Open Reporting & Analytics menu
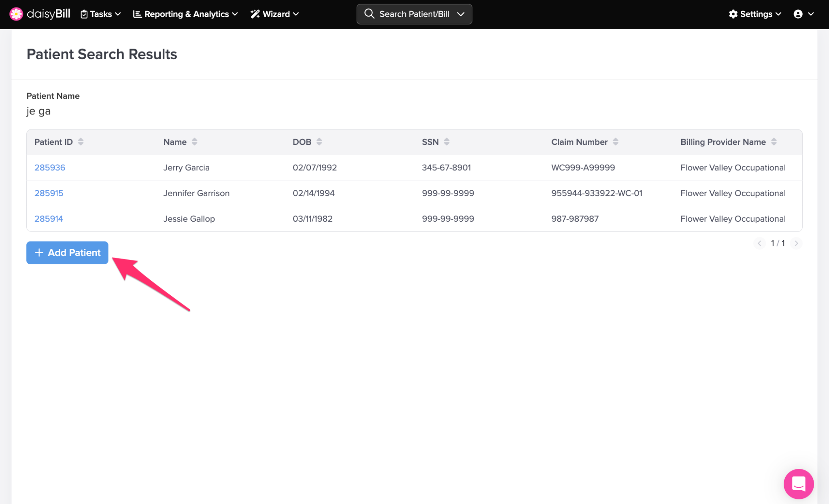The height and width of the screenshot is (504, 829). point(185,14)
